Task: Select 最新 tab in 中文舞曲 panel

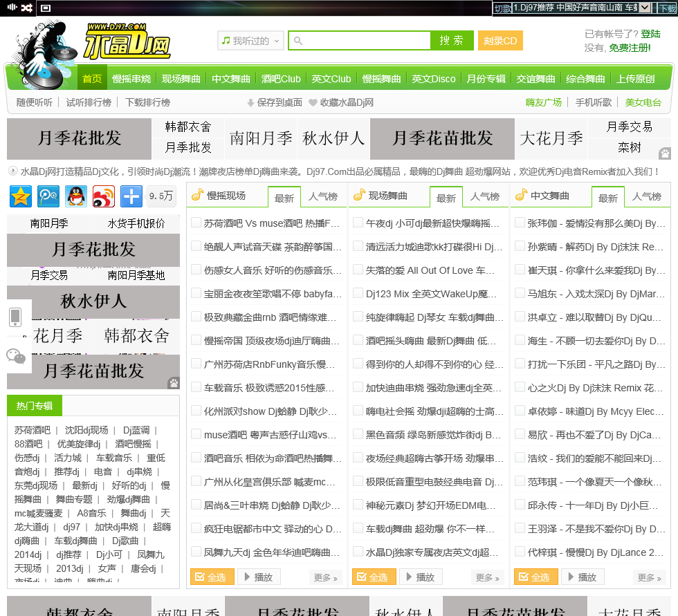Action: pos(608,198)
